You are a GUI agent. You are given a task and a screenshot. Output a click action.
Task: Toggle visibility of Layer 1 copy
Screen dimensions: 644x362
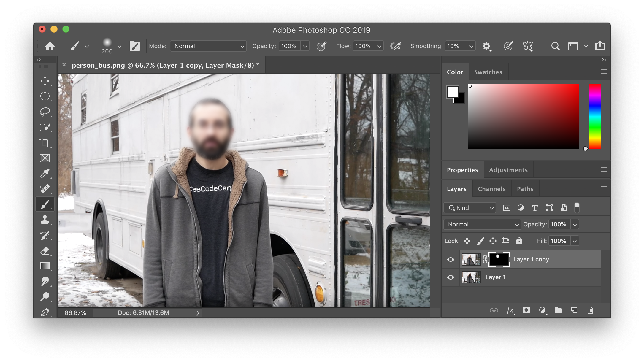[x=451, y=259]
